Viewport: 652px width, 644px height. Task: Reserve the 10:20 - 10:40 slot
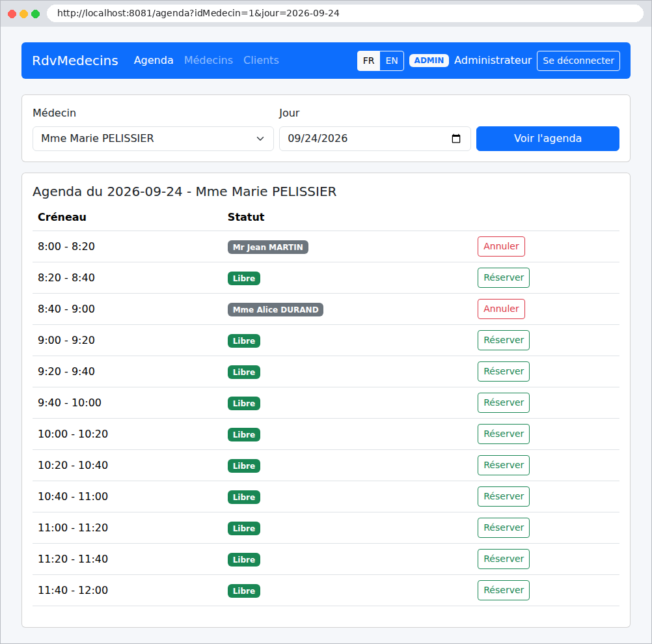click(x=504, y=465)
